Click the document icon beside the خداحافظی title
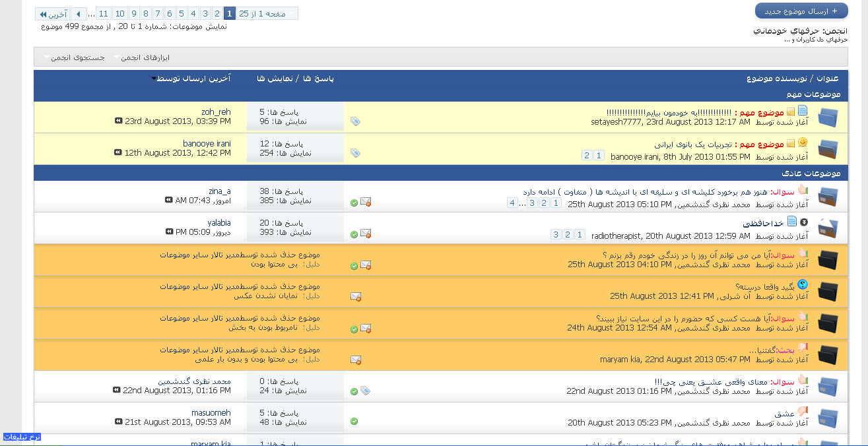Viewport: 868px width, 446px height. (x=792, y=222)
